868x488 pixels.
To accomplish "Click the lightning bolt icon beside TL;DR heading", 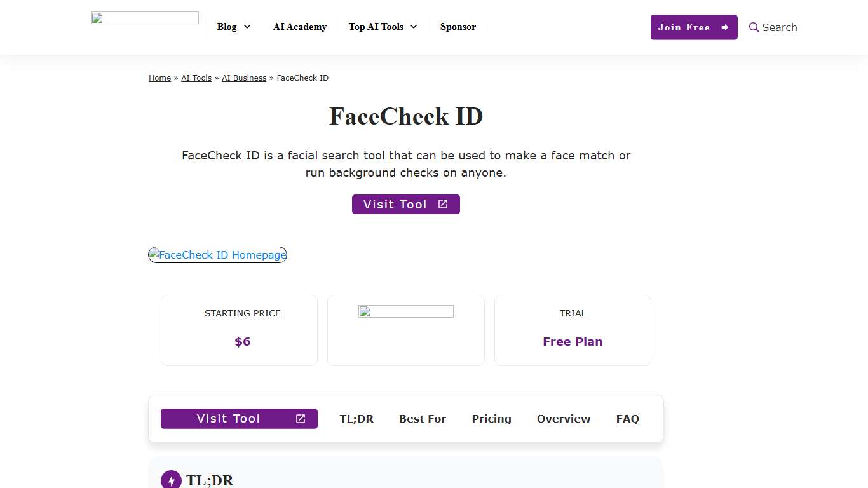I will pyautogui.click(x=171, y=480).
